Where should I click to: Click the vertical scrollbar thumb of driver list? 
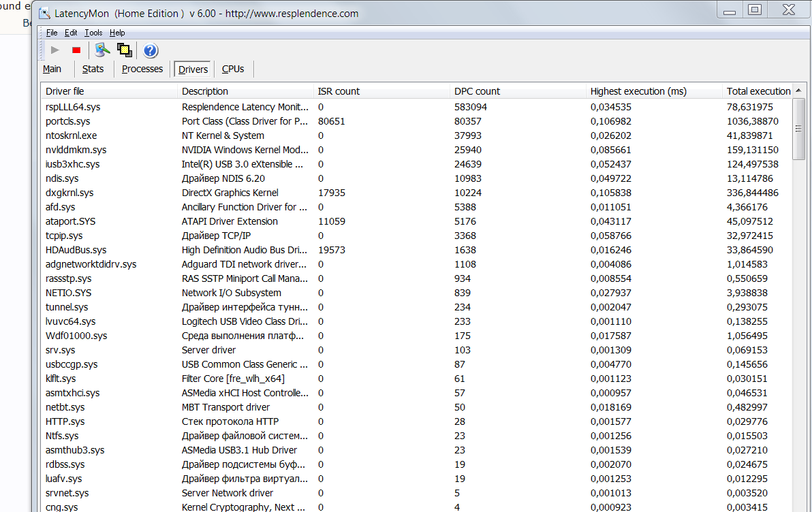pyautogui.click(x=798, y=129)
